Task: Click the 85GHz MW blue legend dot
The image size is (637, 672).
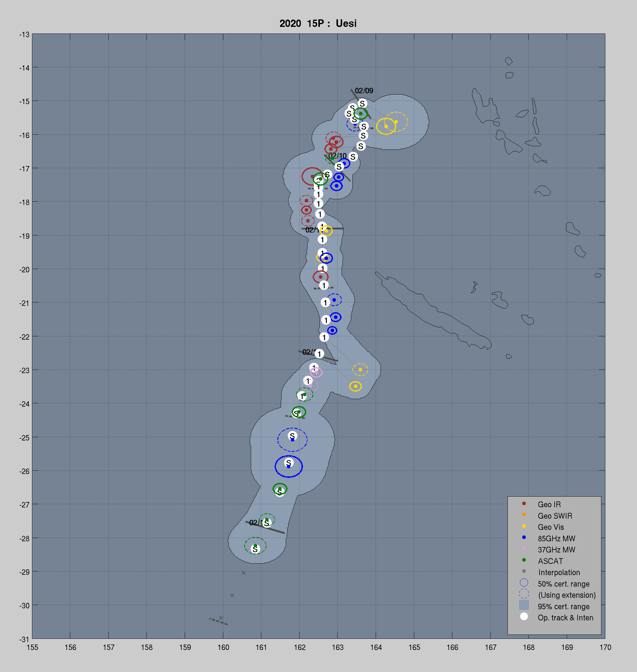Action: (x=524, y=537)
